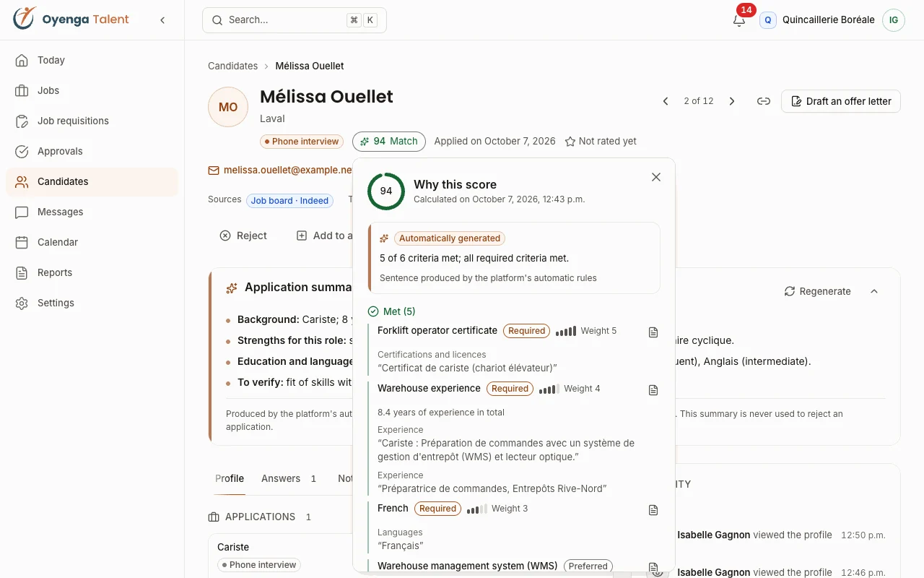Click the Weight 4 indicator
Viewport: 924px width, 578px height.
[570, 389]
